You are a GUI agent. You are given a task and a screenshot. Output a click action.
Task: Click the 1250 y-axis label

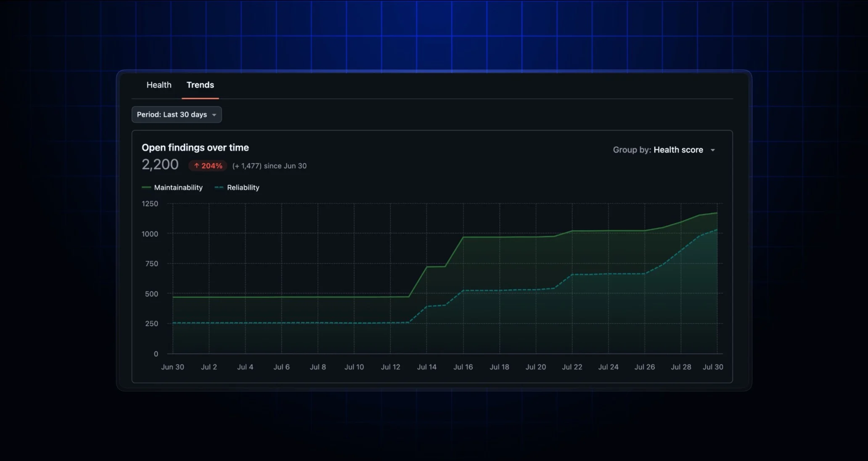tap(150, 204)
